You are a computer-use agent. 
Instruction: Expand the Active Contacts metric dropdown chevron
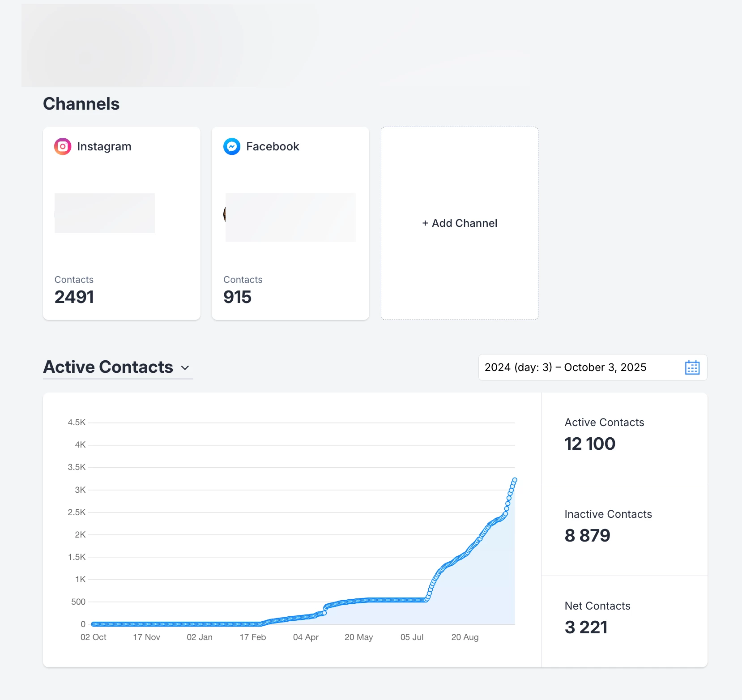pyautogui.click(x=185, y=368)
